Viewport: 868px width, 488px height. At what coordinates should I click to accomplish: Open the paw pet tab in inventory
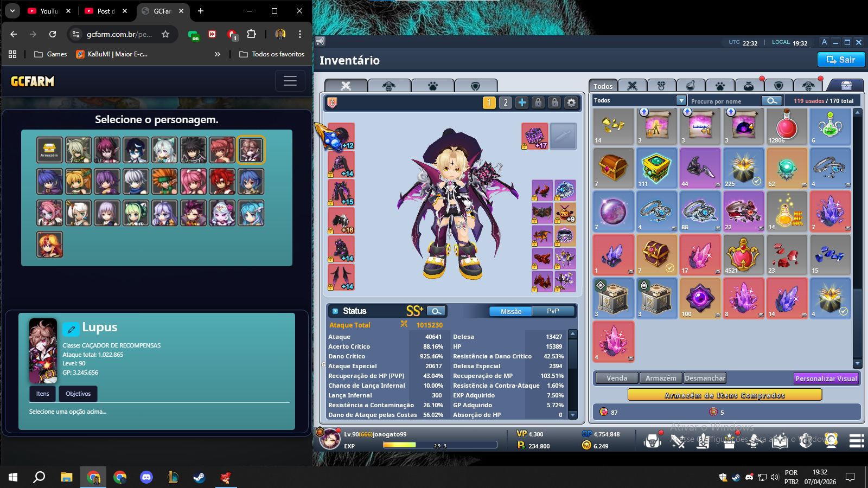coord(720,86)
